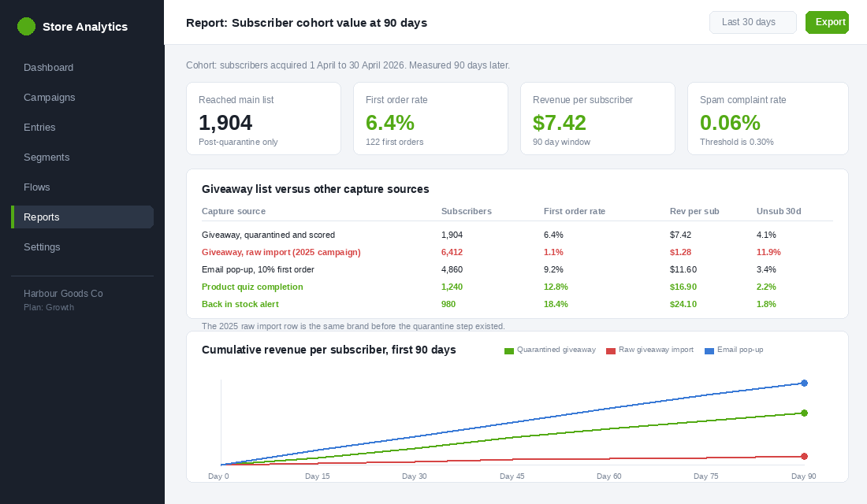Click the green Quarantined giveaway legend swatch
The image size is (867, 504).
click(x=508, y=351)
